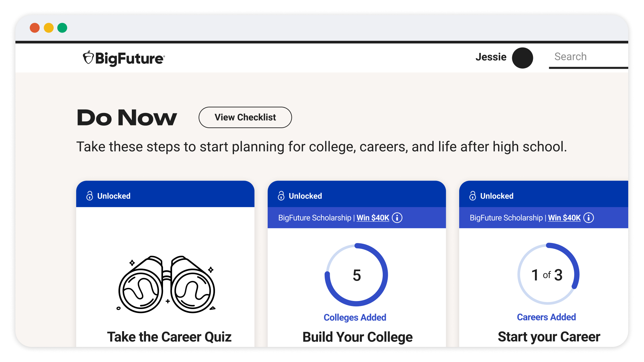644x362 pixels.
Task: Open the scholarship info icon on Build Your College
Action: pyautogui.click(x=397, y=218)
